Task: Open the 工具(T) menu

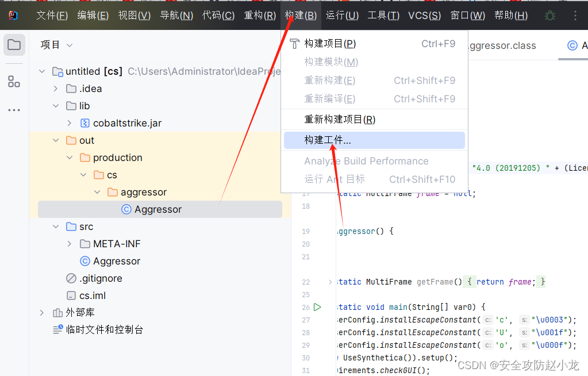Action: 383,16
